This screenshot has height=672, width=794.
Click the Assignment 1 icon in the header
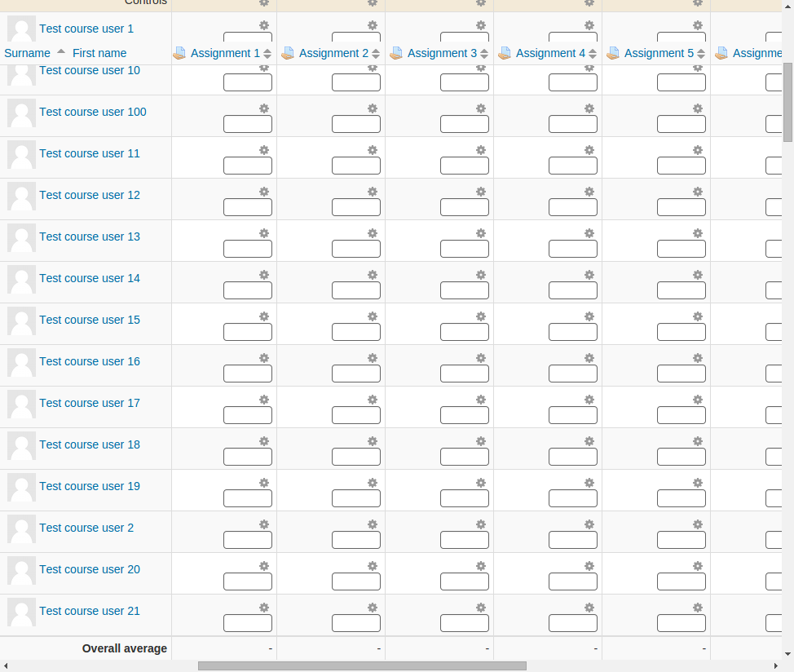click(x=179, y=53)
